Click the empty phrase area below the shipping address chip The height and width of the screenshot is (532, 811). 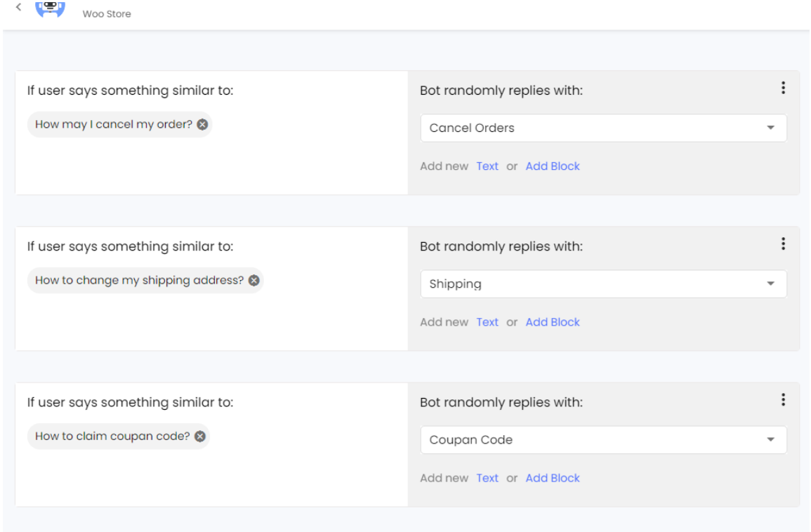[211, 321]
